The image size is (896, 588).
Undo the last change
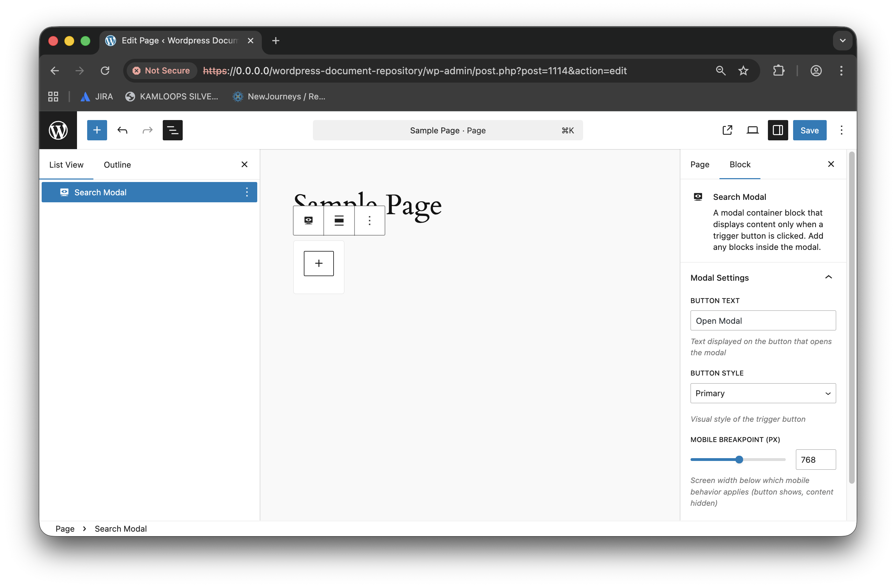pyautogui.click(x=122, y=130)
